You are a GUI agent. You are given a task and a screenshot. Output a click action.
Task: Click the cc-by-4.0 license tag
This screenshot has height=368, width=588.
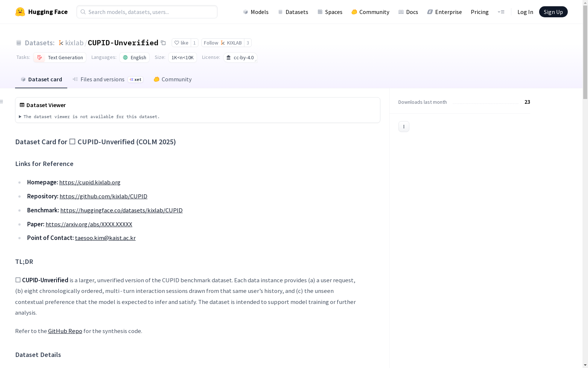[x=240, y=57]
